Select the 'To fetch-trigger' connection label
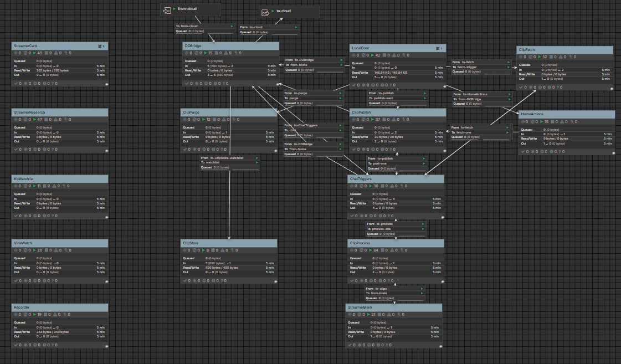This screenshot has height=364, width=621. (x=465, y=68)
